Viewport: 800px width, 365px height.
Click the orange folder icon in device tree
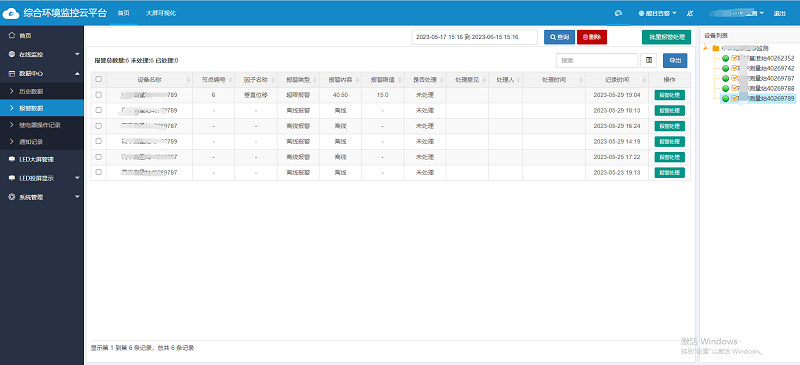[715, 48]
